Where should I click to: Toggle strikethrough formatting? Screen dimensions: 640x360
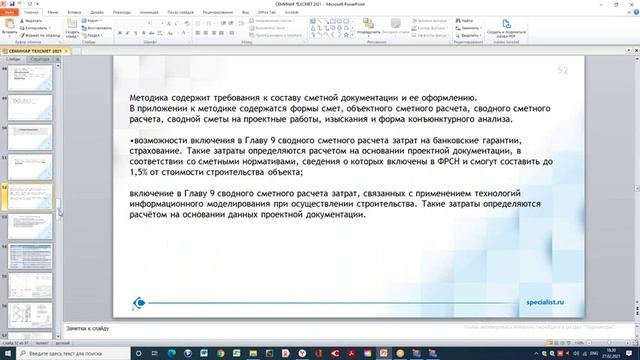pos(151,33)
